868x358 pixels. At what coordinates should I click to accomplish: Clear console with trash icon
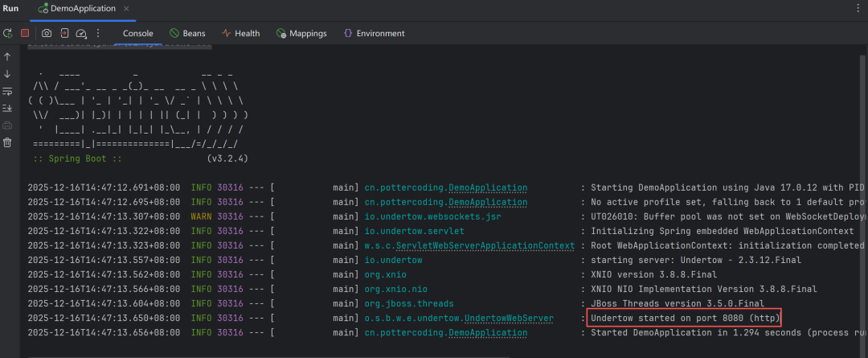click(7, 142)
